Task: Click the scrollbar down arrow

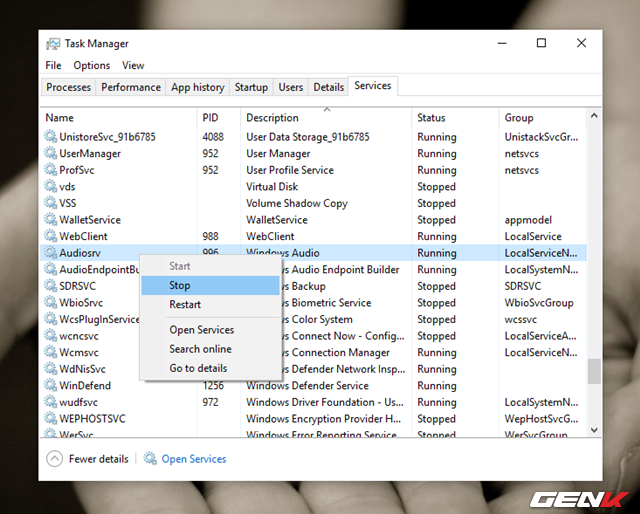Action: [594, 430]
